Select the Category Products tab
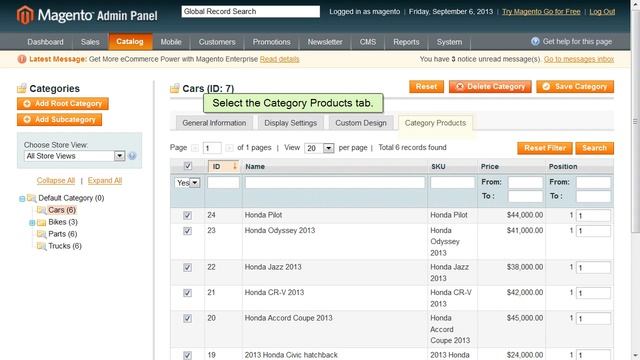640x360 pixels. 435,123
